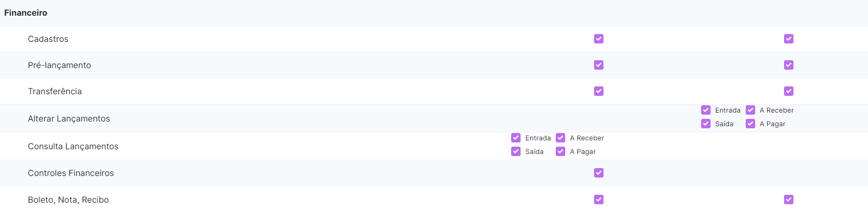Viewport: 868px width, 210px height.
Task: Toggle left checkbox for Boleto, Nota, Recibo
Action: pyautogui.click(x=599, y=200)
